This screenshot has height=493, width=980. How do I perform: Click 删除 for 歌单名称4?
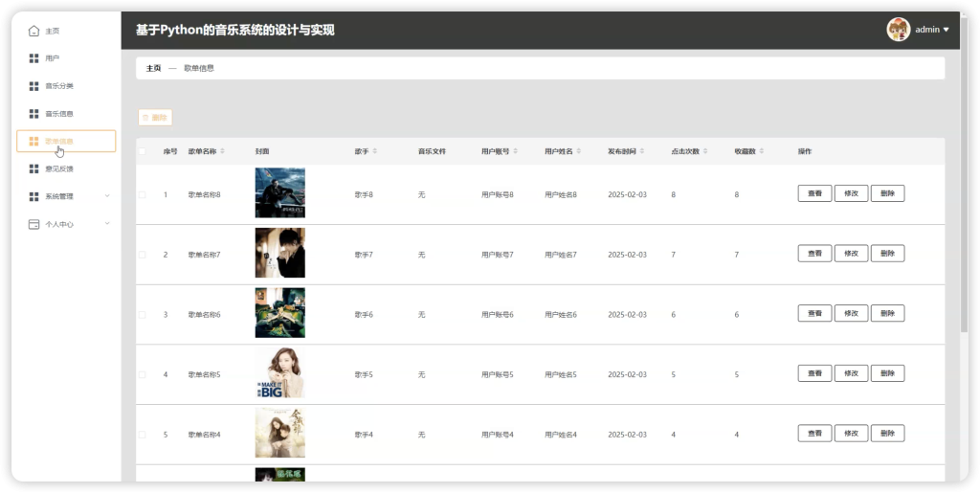coord(887,434)
